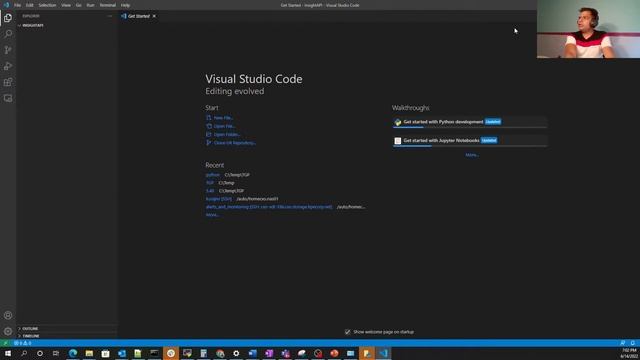The width and height of the screenshot is (640, 360).
Task: Toggle Show welcome page on startup
Action: (347, 332)
